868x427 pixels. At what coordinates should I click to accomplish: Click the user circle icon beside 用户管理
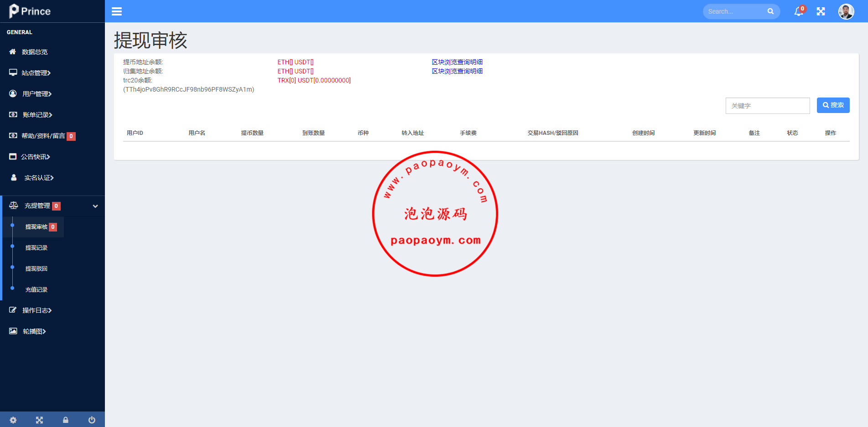point(13,93)
